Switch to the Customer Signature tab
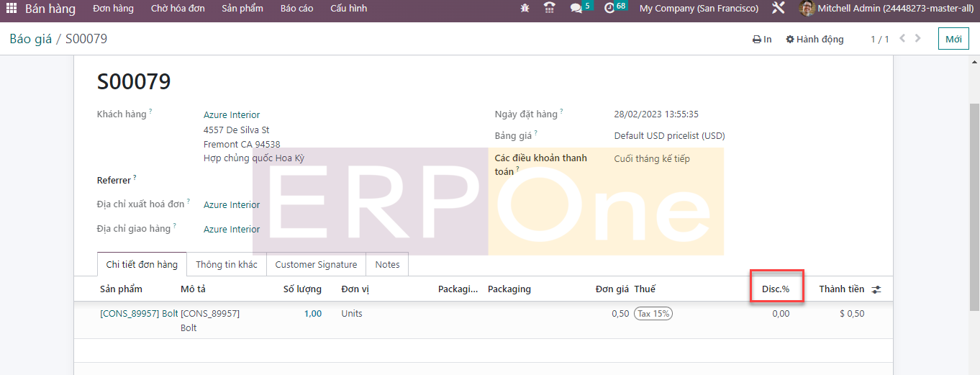Screen dimensions: 980x375 pos(316,265)
